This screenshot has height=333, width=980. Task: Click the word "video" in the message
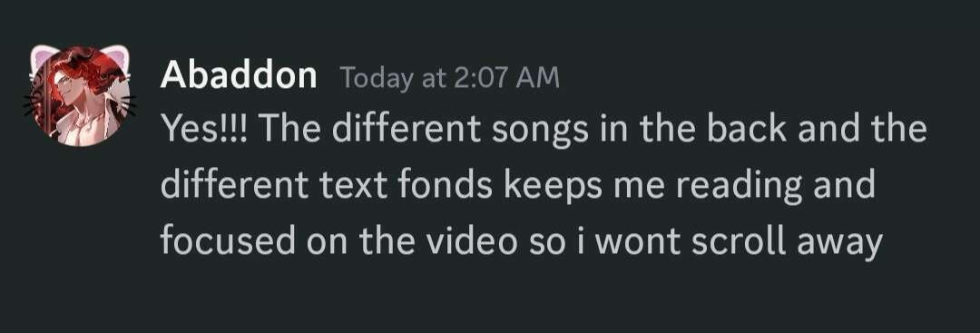[x=472, y=242]
